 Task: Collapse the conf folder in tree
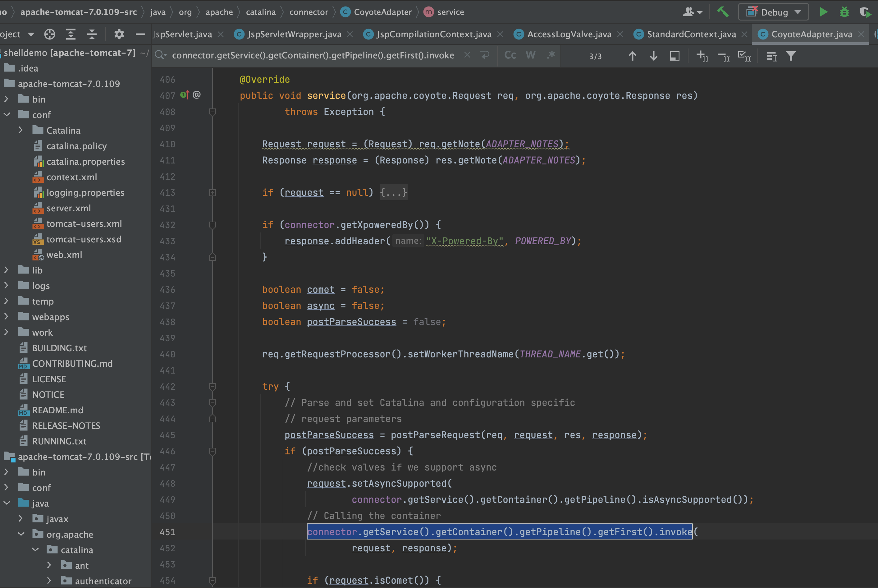click(x=7, y=114)
